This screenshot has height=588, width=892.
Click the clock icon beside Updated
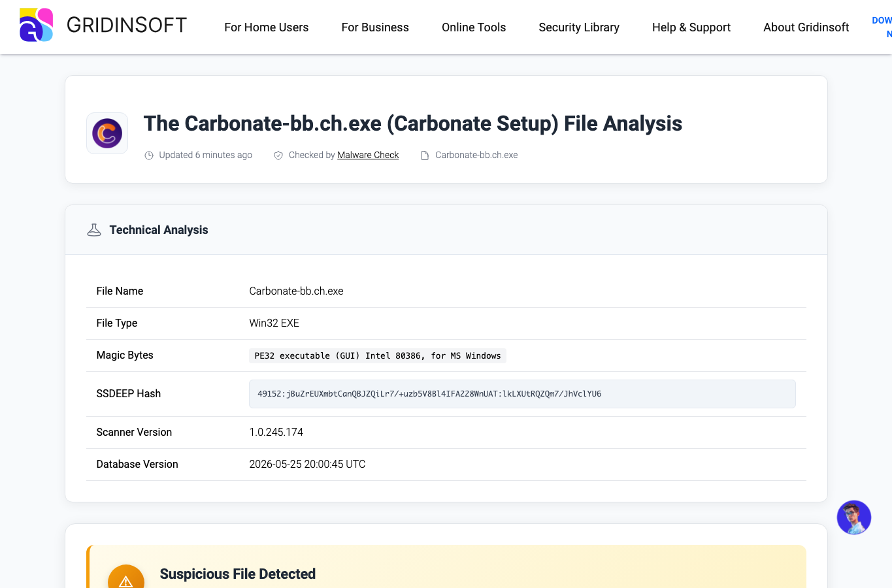(149, 155)
